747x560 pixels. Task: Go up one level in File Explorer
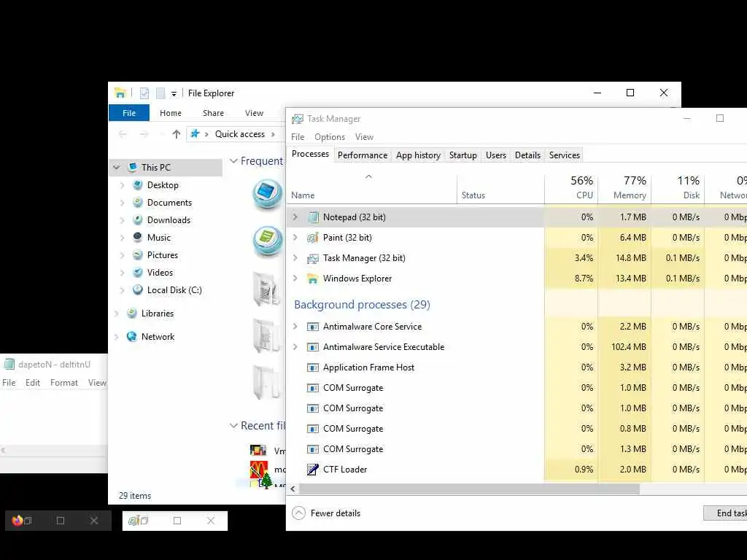coord(177,134)
